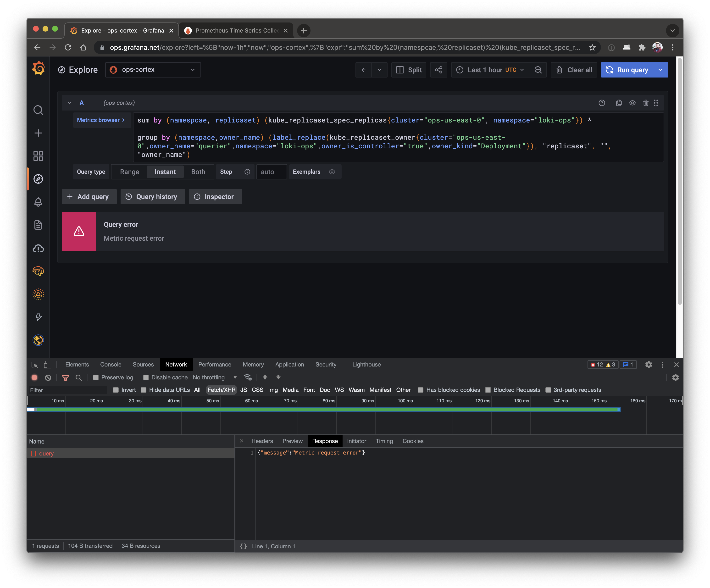Open the No throttling dropdown

(215, 377)
